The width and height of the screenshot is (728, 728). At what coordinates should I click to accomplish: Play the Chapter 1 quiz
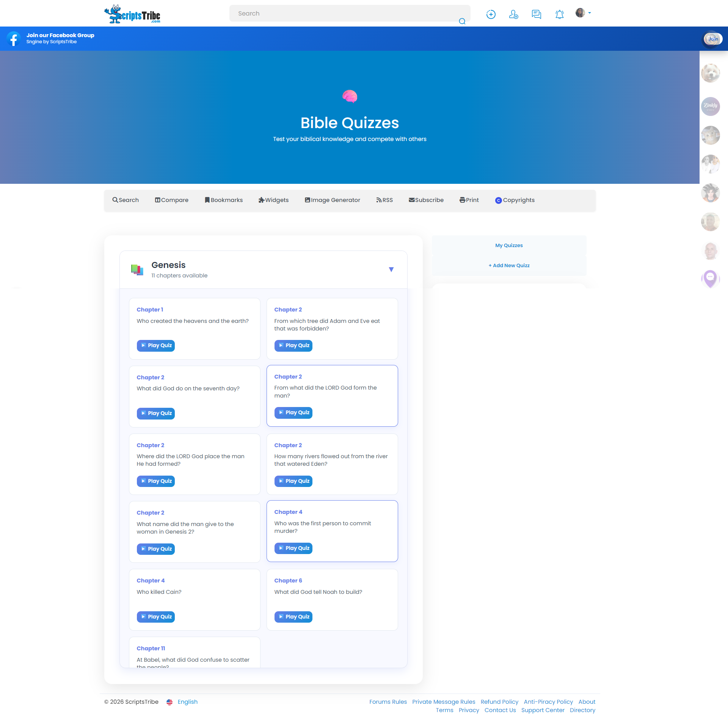tap(155, 345)
